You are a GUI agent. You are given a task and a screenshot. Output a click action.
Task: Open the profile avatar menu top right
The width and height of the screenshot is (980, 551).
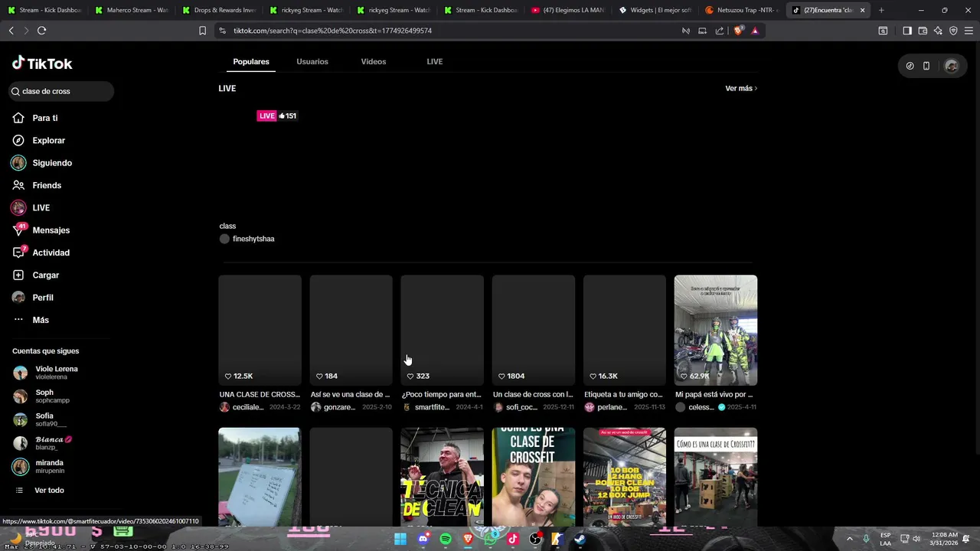tap(952, 66)
